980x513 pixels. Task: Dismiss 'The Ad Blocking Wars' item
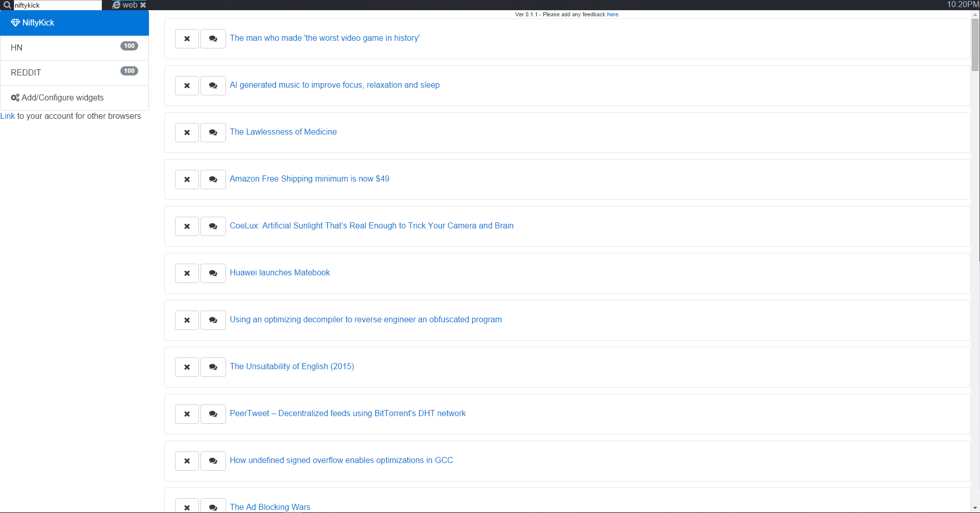click(x=187, y=506)
